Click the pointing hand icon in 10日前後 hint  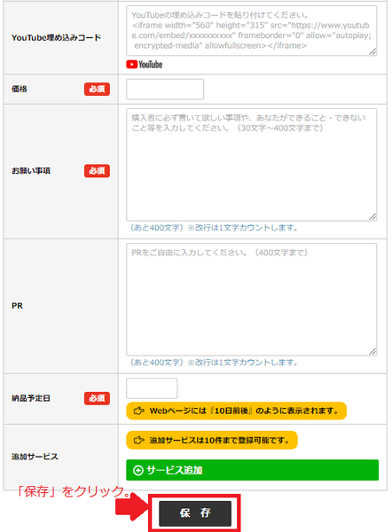point(138,411)
